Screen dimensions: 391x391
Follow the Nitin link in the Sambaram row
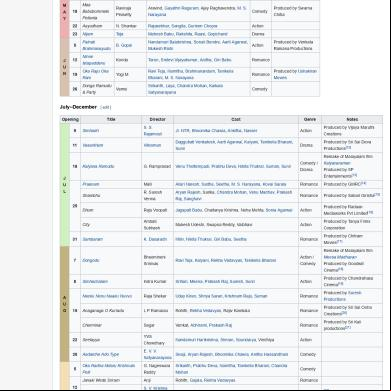179,239
